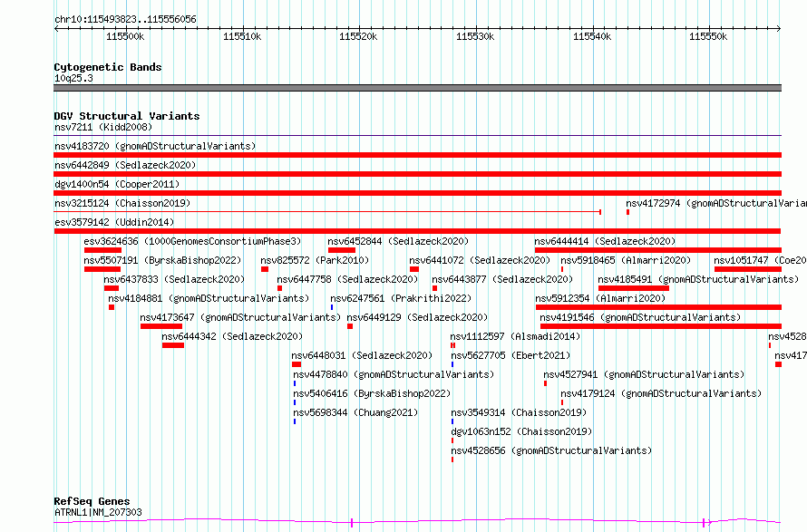Click the nsv1051747 Coe variant label
Screen dimensions: 807x532
pos(760,260)
